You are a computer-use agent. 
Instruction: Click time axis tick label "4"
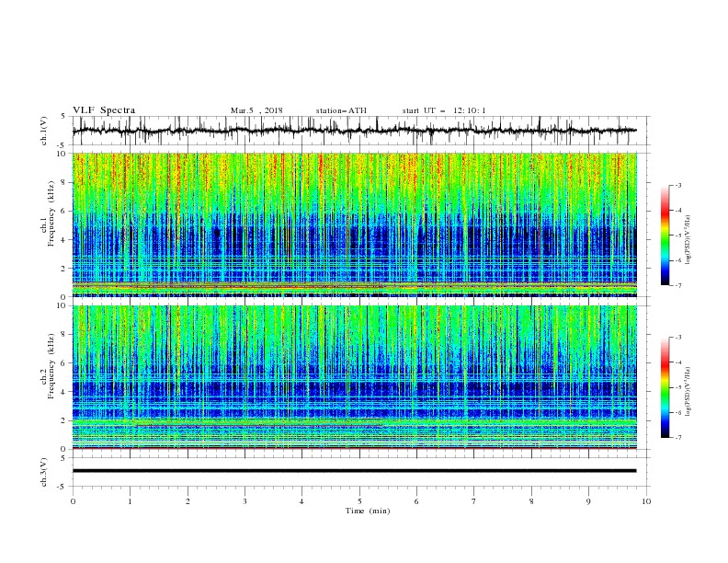coord(301,501)
